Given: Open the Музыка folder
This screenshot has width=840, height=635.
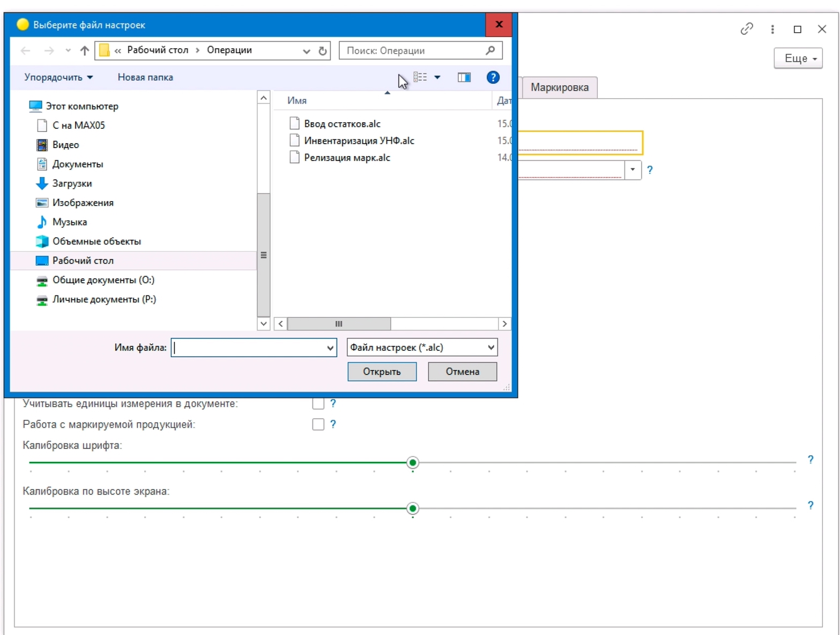Looking at the screenshot, I should point(61,222).
